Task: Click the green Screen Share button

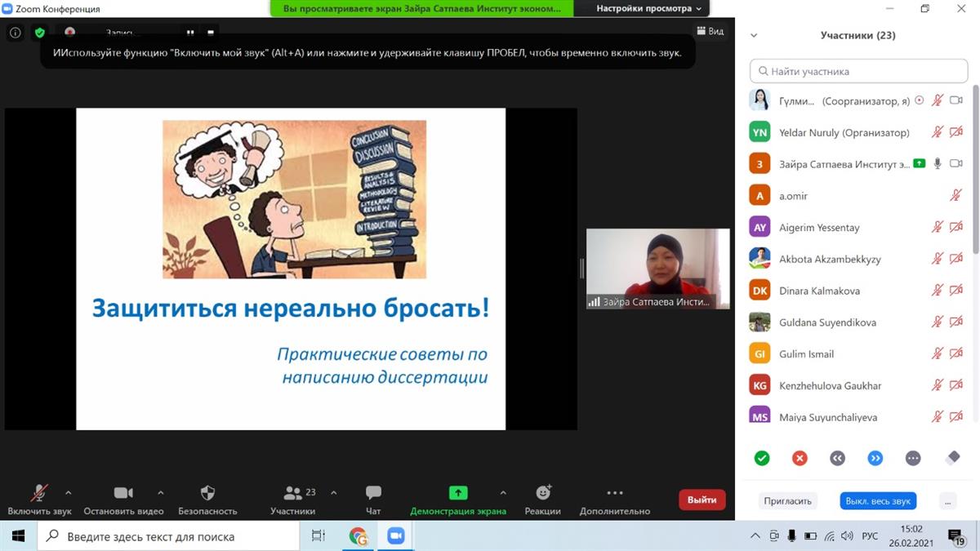Action: 458,493
